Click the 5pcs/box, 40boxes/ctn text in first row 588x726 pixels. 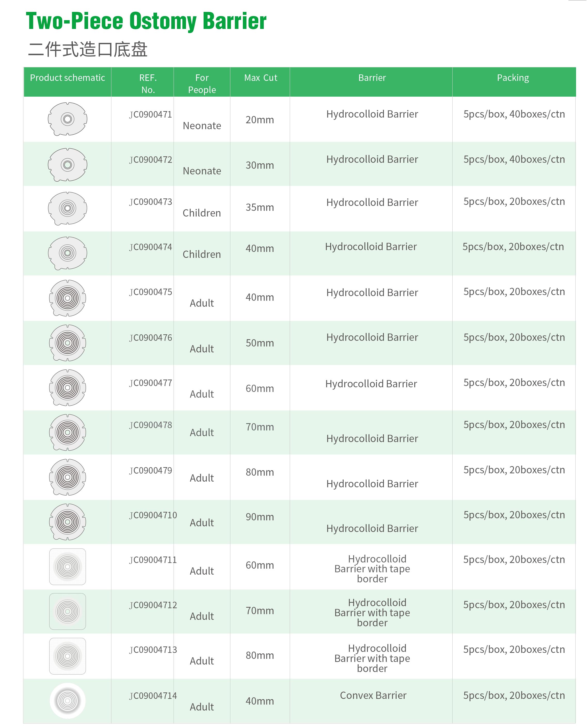tap(514, 114)
